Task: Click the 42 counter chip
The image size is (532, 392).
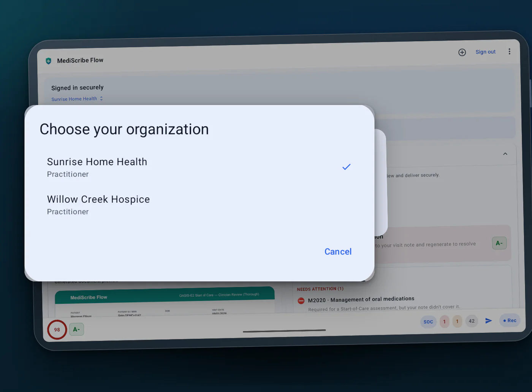Action: pos(472,321)
